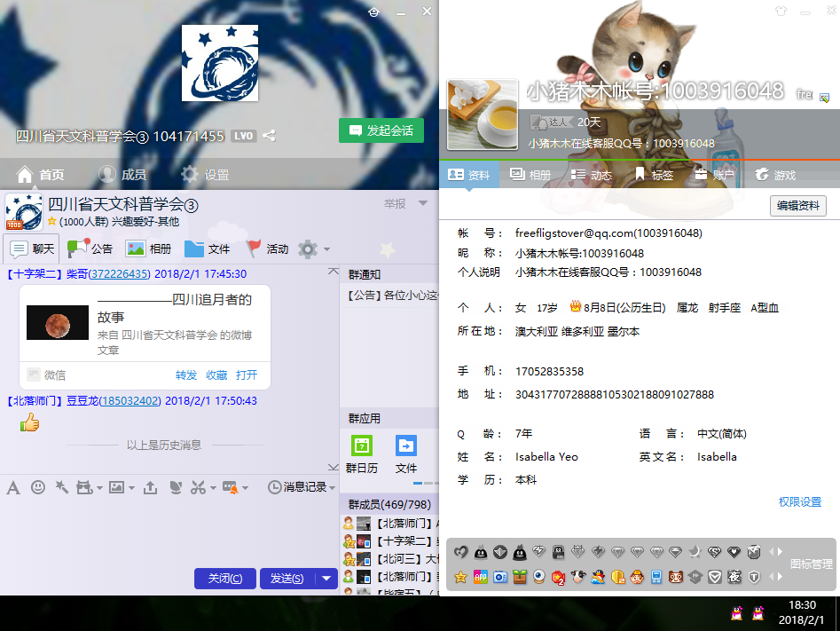Click the 发送(S) button
This screenshot has height=631, width=840.
(287, 579)
